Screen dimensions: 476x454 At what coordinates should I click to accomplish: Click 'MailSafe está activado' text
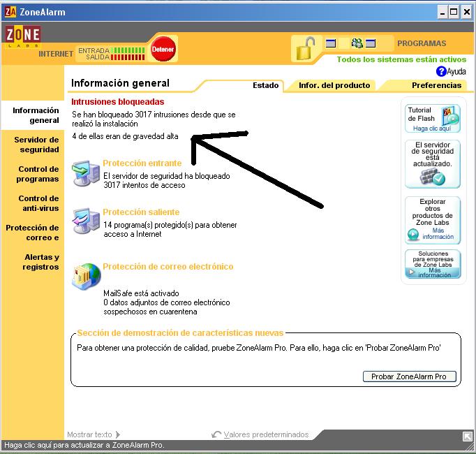[141, 293]
